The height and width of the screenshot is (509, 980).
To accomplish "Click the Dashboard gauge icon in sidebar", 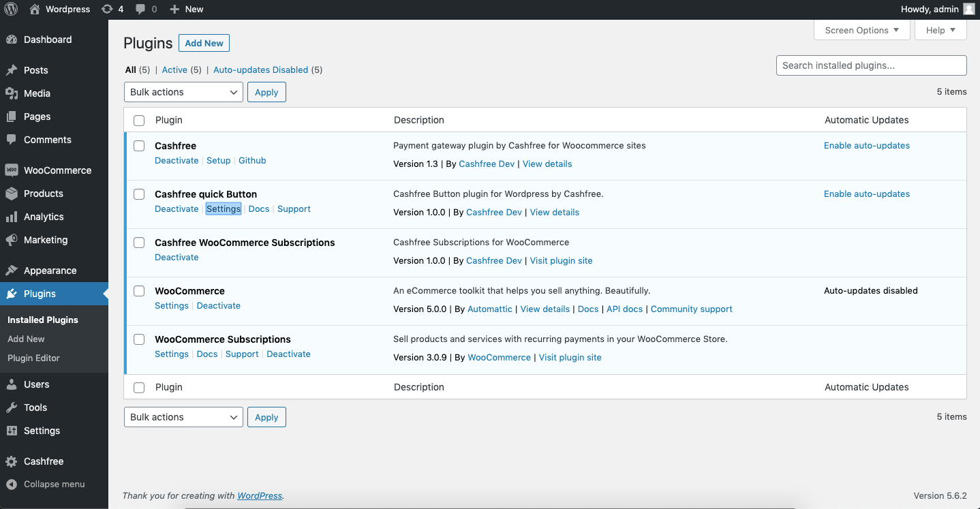I will point(12,40).
